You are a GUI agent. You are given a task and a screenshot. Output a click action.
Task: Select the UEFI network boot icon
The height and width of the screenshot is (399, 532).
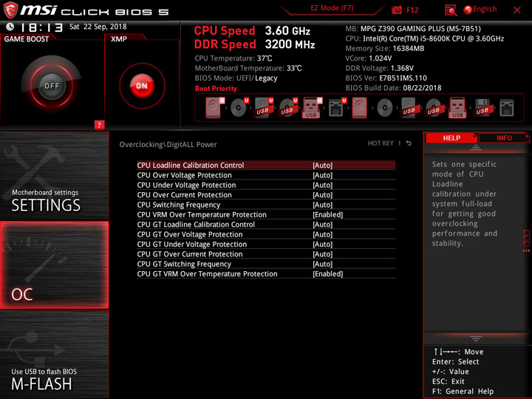[337, 108]
